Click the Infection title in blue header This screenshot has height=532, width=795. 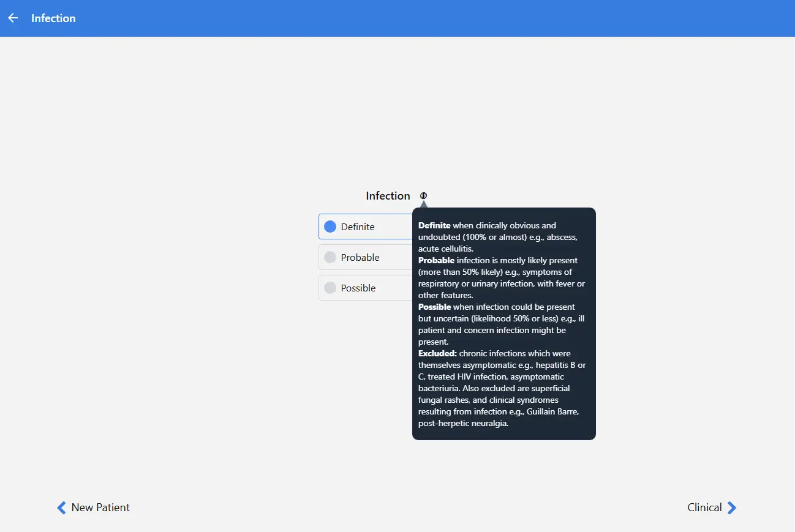tap(53, 18)
